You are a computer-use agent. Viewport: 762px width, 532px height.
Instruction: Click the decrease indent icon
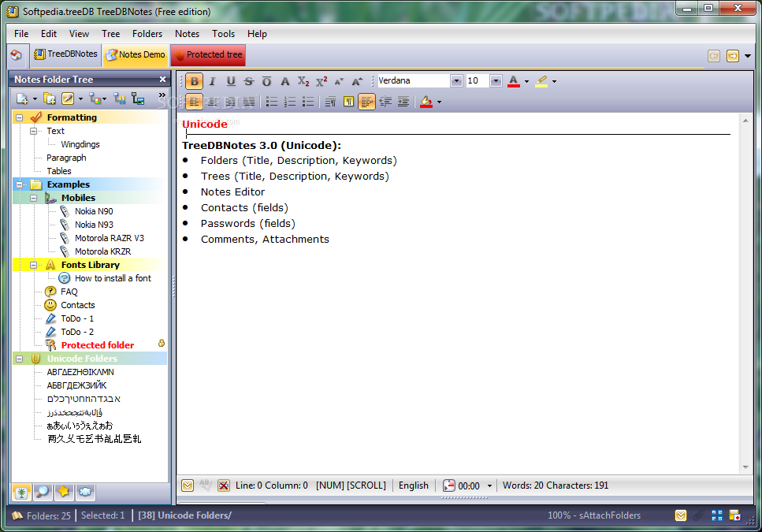(385, 102)
